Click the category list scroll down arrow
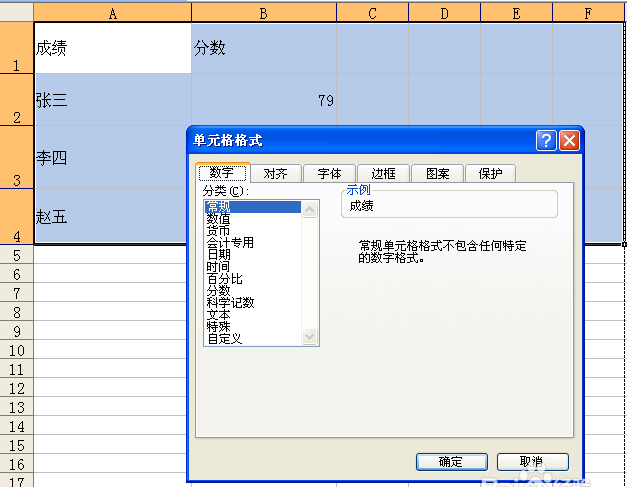This screenshot has height=487, width=627. coord(310,337)
